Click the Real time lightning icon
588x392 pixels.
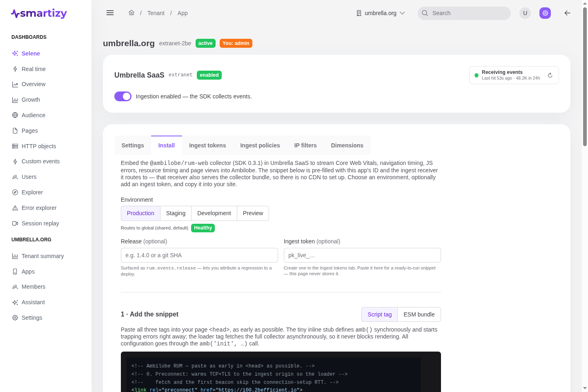click(x=15, y=69)
